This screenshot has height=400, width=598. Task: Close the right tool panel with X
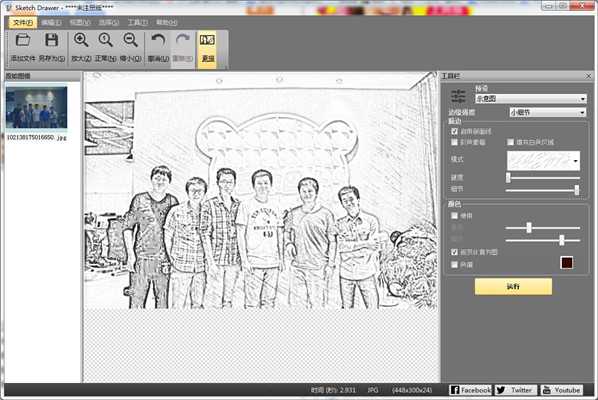tap(588, 76)
